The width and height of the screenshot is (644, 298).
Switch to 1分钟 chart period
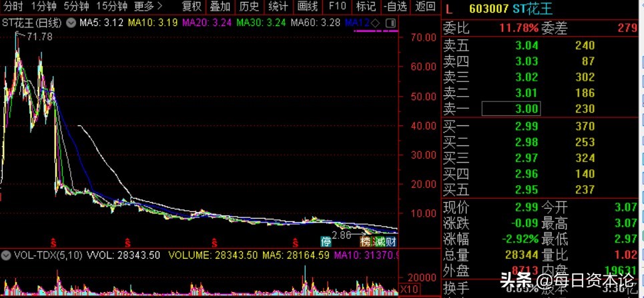click(x=43, y=6)
